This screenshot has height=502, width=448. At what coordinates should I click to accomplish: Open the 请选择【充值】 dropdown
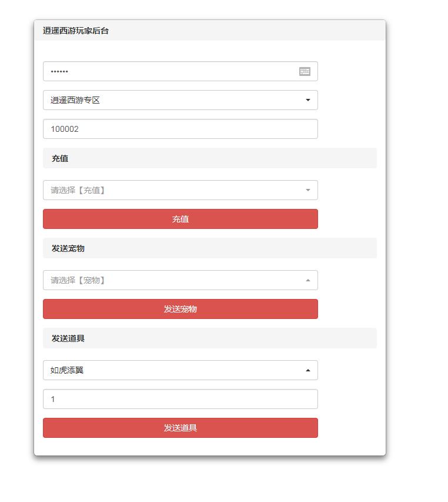click(176, 190)
